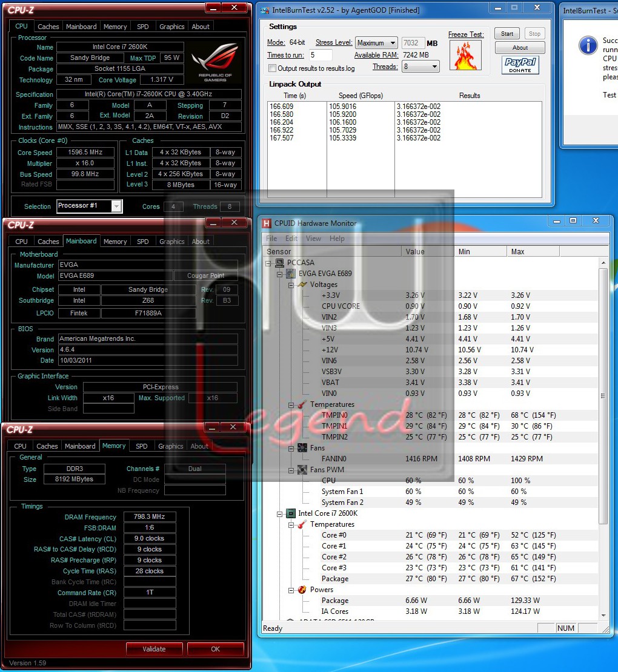618x672 pixels.
Task: Click the Powers flame icon
Action: tap(302, 590)
